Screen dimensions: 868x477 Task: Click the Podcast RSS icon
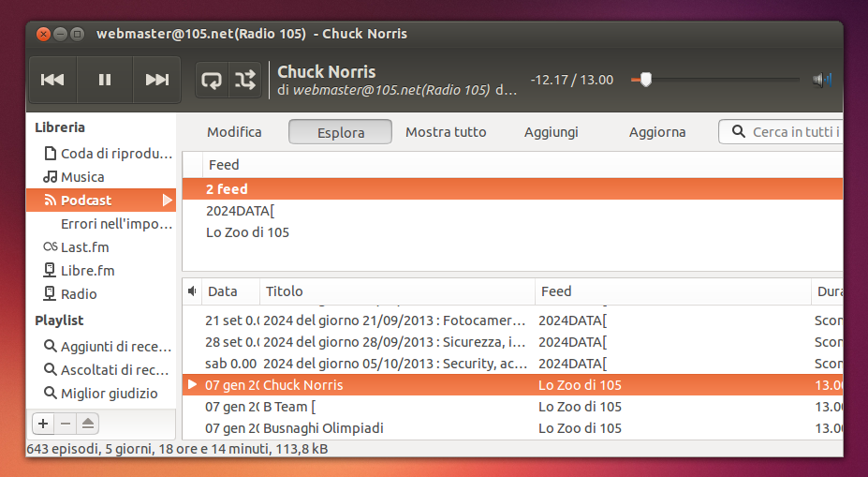[x=50, y=200]
